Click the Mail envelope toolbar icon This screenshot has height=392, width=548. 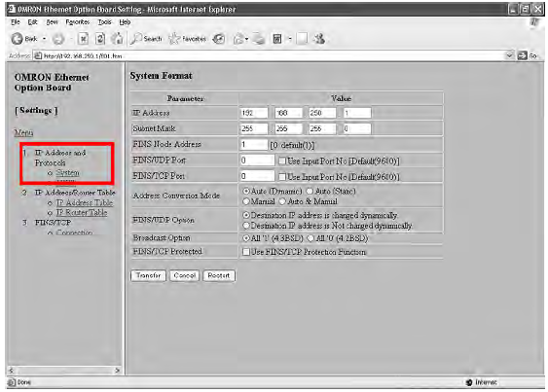coord(239,39)
